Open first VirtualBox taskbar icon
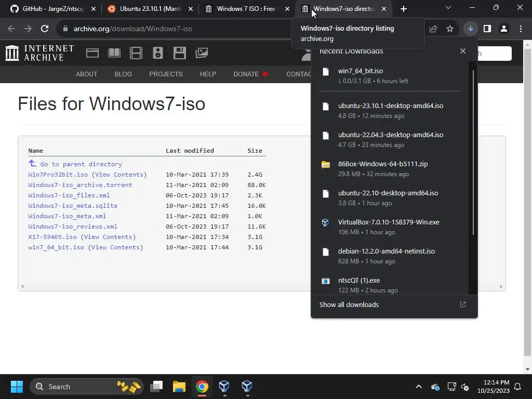This screenshot has height=399, width=532. coord(224,387)
